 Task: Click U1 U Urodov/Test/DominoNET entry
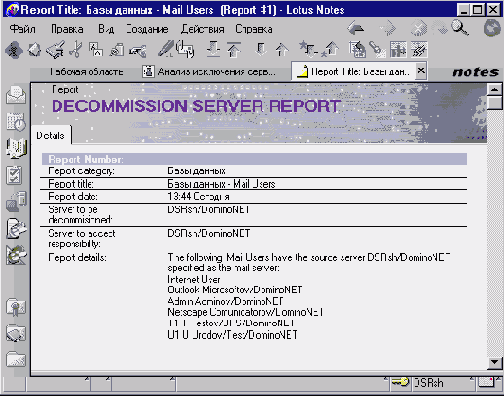232,335
